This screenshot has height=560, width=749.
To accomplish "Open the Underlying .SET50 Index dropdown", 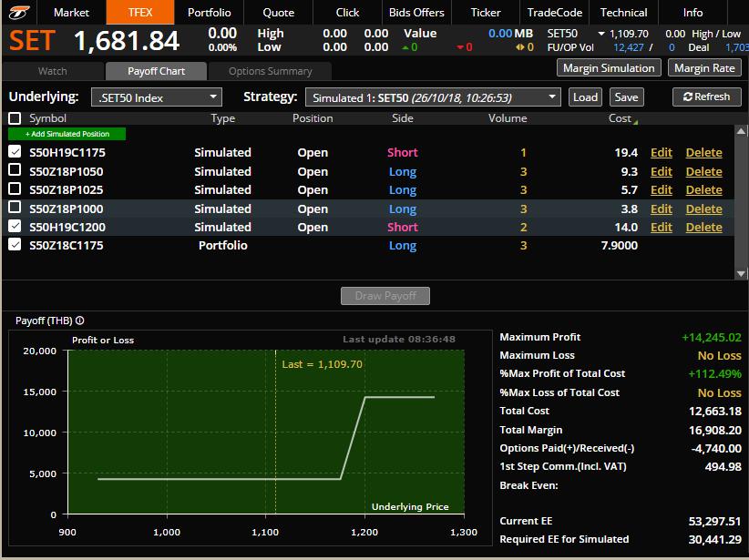I will click(157, 97).
